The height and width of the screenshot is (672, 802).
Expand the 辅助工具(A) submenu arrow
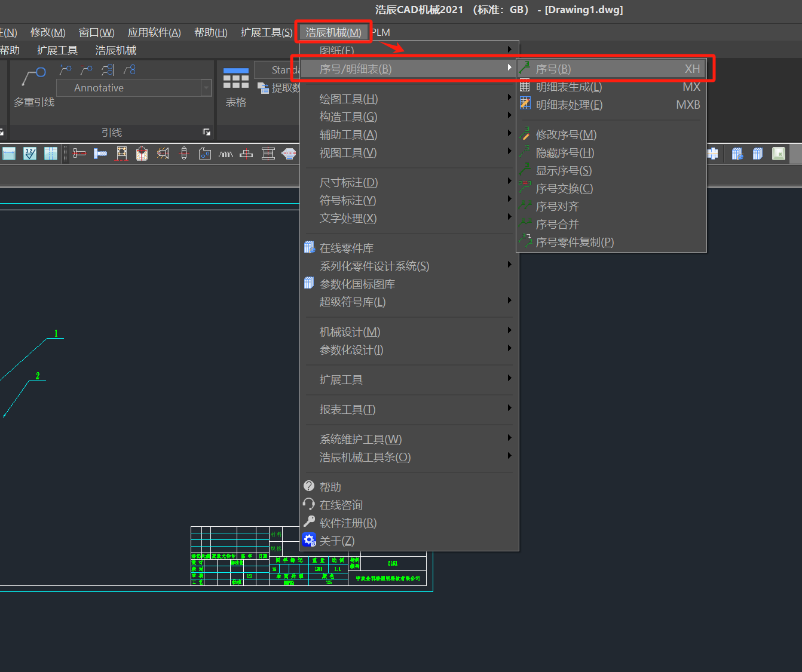point(509,133)
